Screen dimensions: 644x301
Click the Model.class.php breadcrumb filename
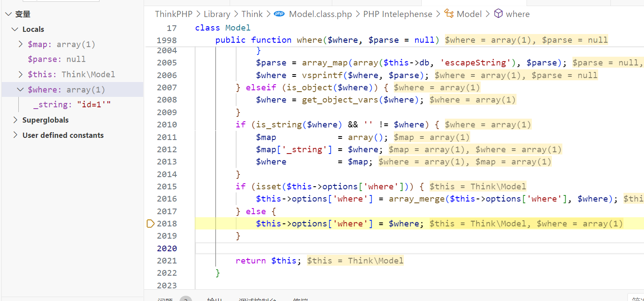click(320, 14)
